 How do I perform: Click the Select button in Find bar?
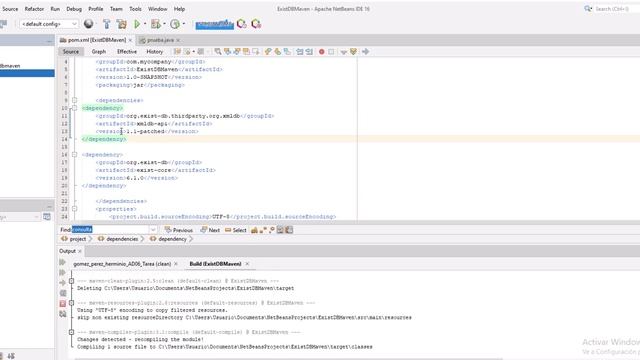[x=236, y=230]
